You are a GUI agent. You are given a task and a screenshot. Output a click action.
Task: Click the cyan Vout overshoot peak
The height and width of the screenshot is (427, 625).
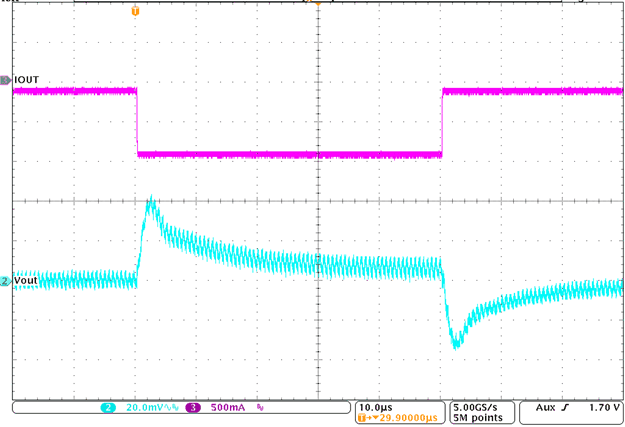tap(151, 203)
